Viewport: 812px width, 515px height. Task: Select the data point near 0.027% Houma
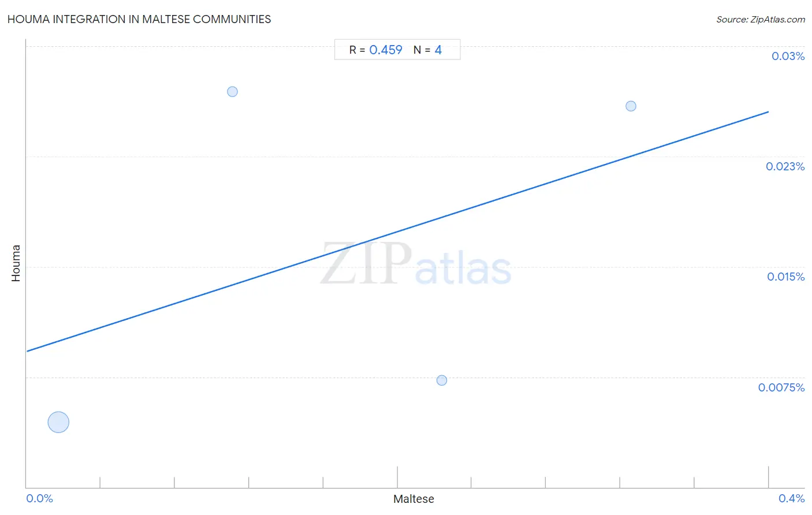click(232, 91)
